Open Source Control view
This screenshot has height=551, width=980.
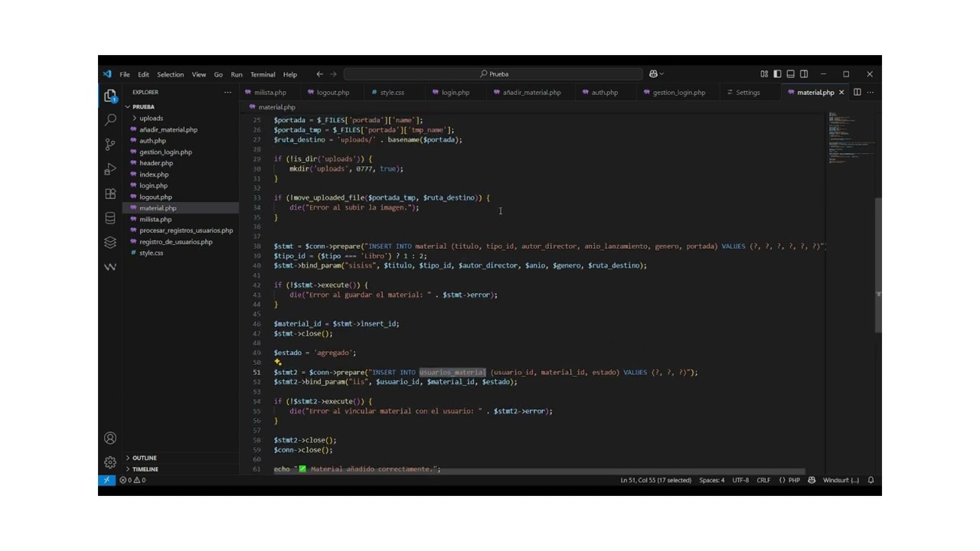tap(110, 144)
